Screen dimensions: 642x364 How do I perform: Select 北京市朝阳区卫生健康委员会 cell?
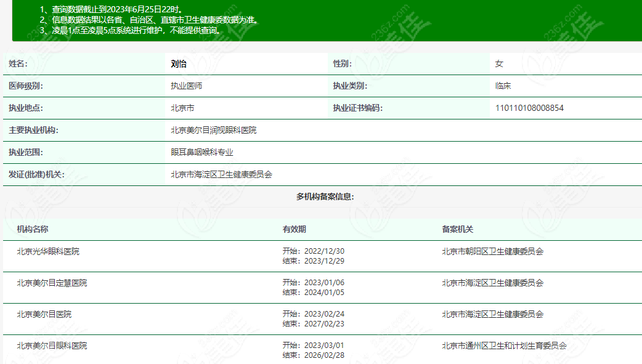[x=492, y=251]
